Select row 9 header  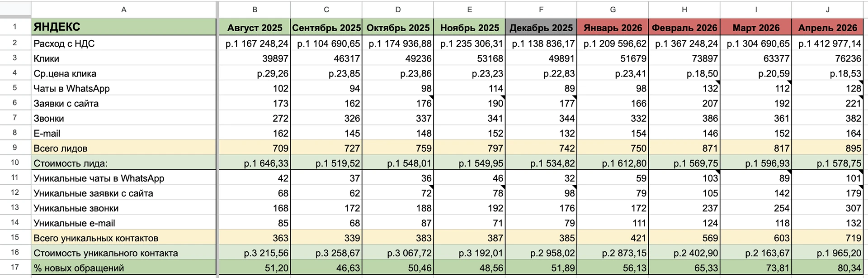pos(15,148)
